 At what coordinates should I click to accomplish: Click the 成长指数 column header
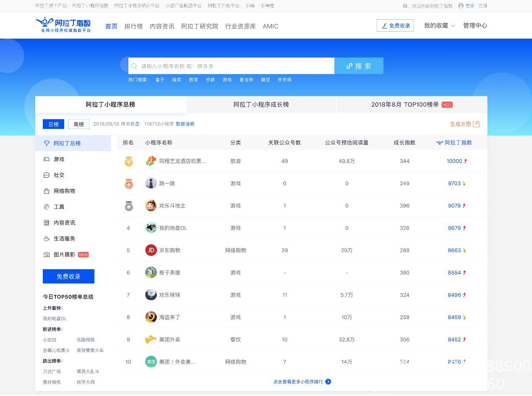pyautogui.click(x=404, y=143)
